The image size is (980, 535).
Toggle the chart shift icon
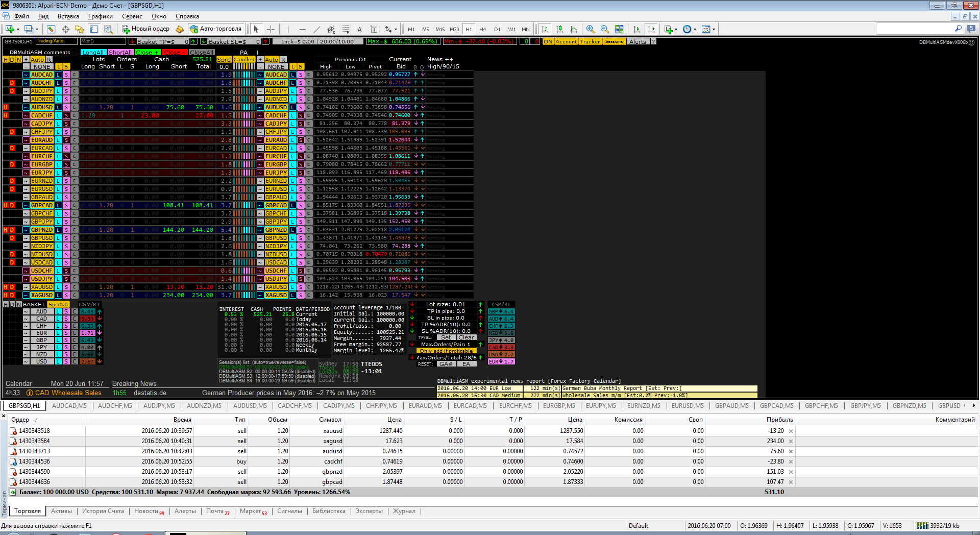(x=651, y=29)
